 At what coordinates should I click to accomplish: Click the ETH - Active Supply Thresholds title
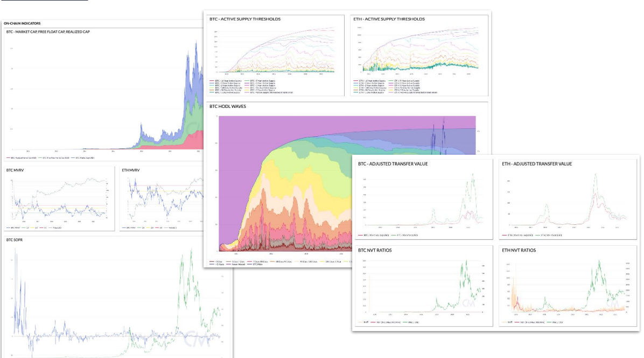click(389, 19)
